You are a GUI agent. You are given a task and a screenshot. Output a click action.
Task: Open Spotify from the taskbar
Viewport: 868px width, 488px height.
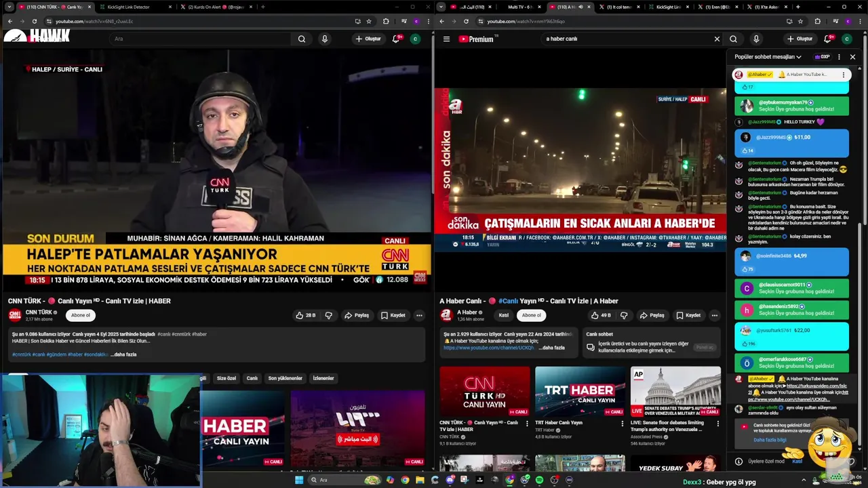(x=539, y=480)
